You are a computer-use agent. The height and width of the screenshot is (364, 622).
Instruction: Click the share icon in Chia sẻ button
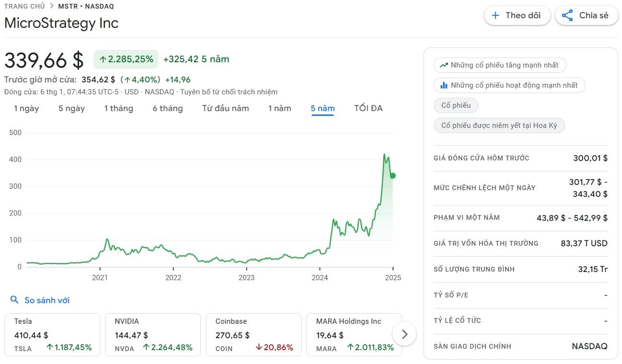[567, 15]
